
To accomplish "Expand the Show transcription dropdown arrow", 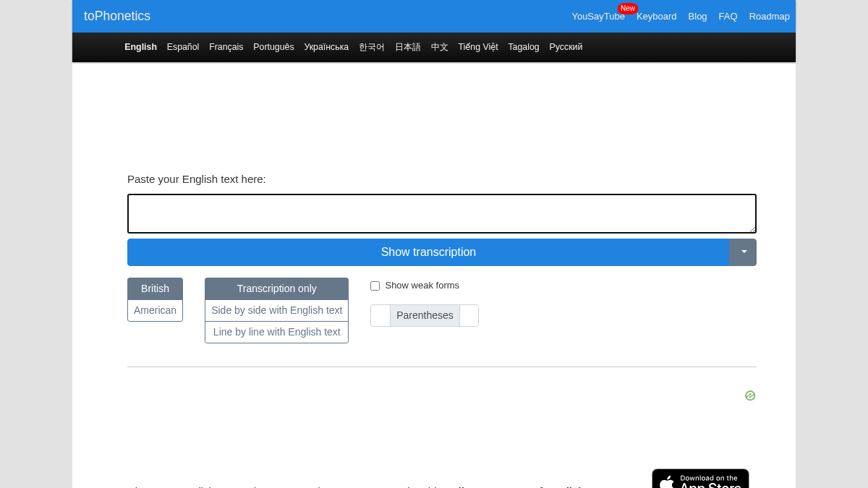I will (744, 252).
